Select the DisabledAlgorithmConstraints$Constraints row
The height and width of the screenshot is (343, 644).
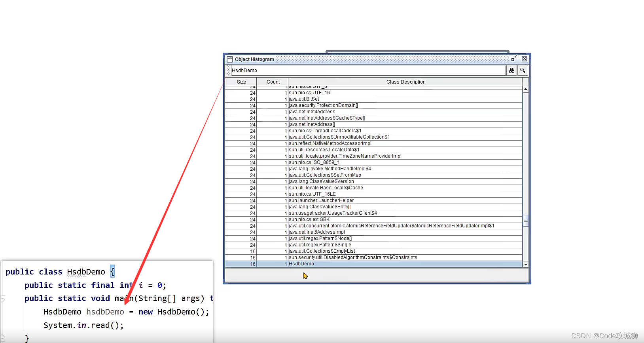coord(374,257)
